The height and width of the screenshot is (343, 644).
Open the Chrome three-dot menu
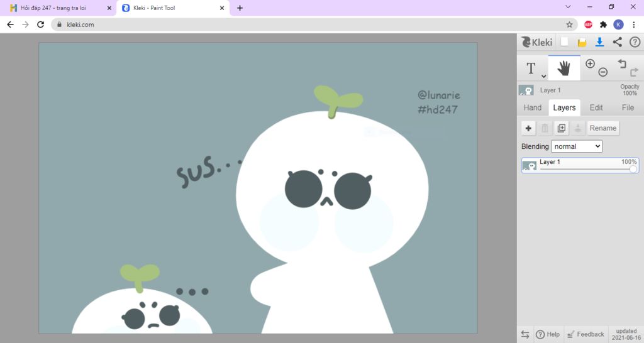coord(634,24)
